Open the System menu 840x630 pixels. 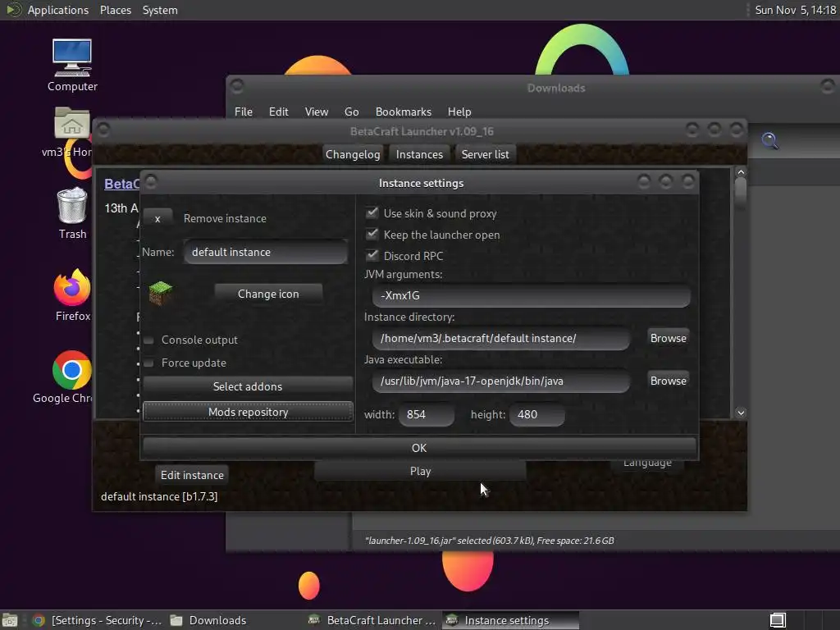[x=160, y=10]
